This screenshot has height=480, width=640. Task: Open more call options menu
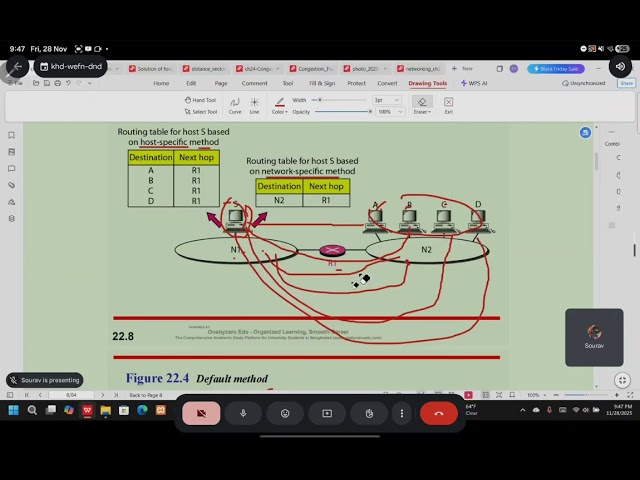(402, 413)
